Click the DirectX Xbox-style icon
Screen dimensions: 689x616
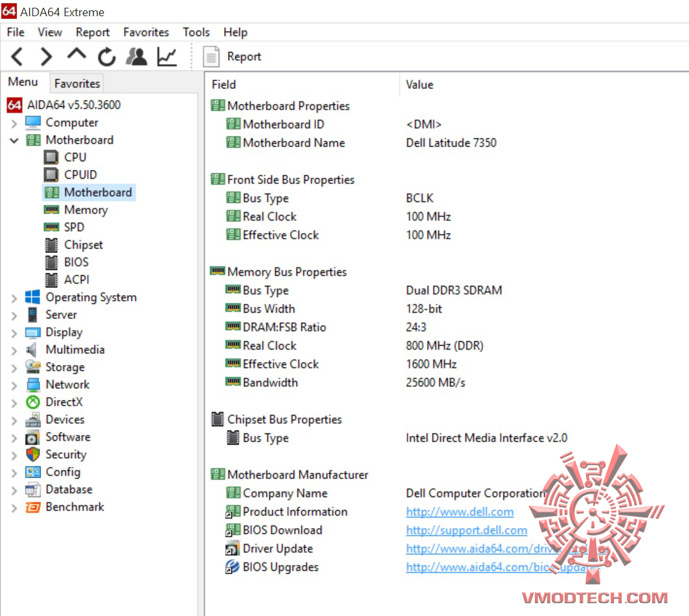(33, 402)
